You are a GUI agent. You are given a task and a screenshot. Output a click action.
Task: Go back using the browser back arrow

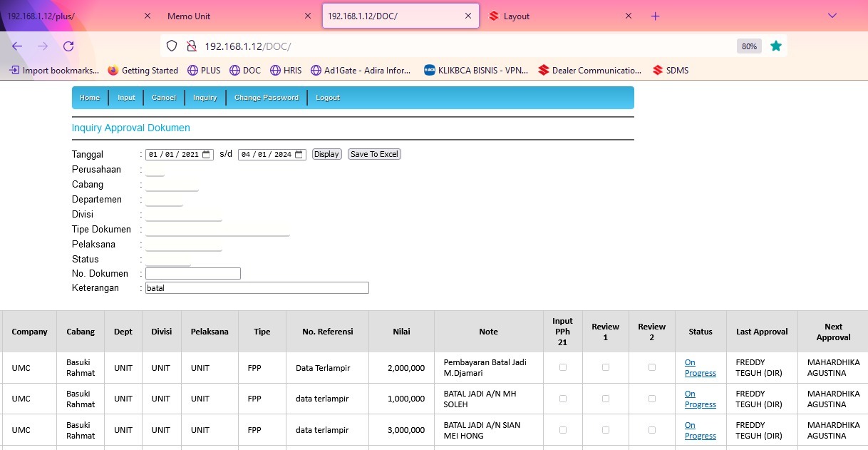tap(17, 46)
